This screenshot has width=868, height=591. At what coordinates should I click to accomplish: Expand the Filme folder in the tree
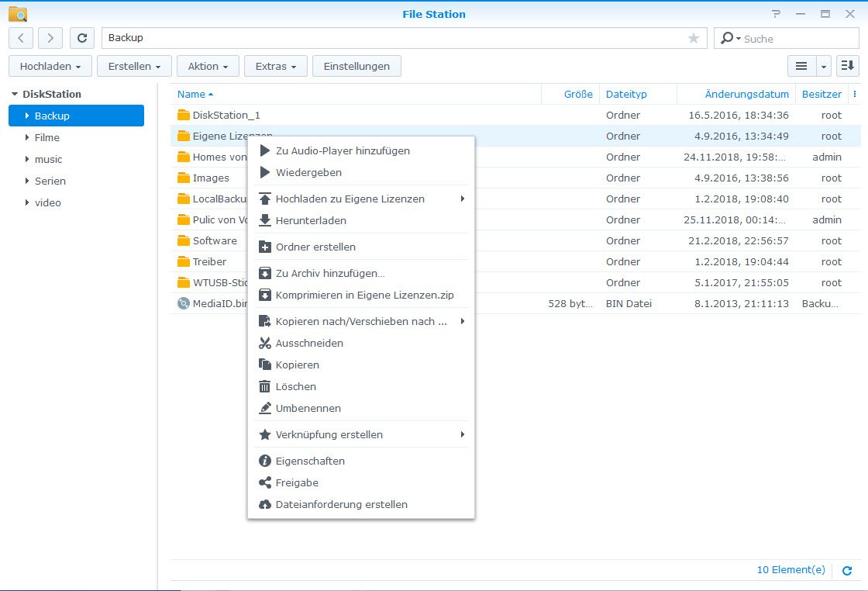[27, 138]
